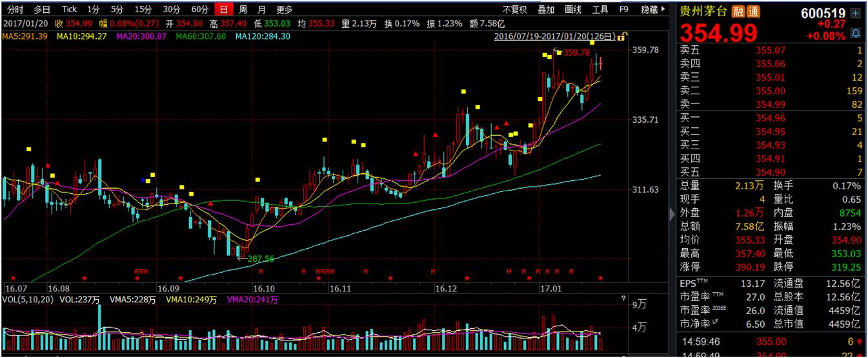
Task: Select the 月 monthly chart tab
Action: (261, 10)
